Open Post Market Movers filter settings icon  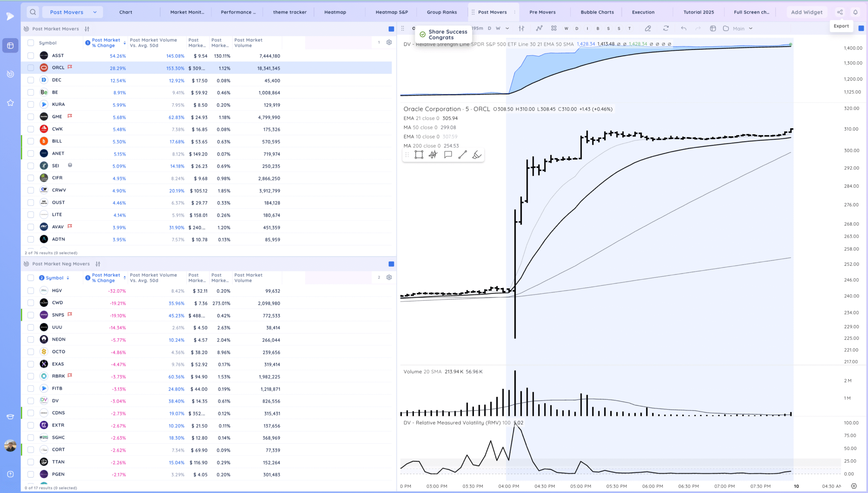click(x=87, y=29)
